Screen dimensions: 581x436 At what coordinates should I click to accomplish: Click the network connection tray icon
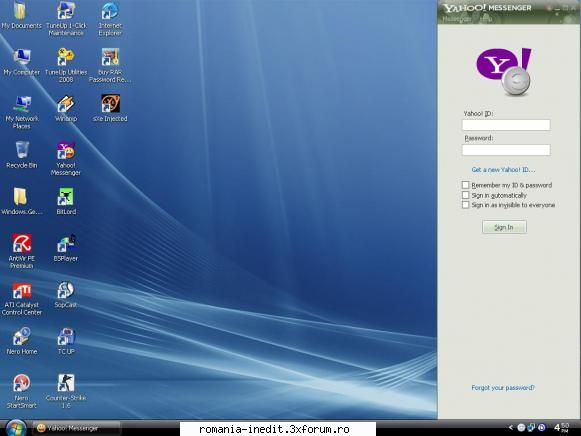pyautogui.click(x=531, y=428)
